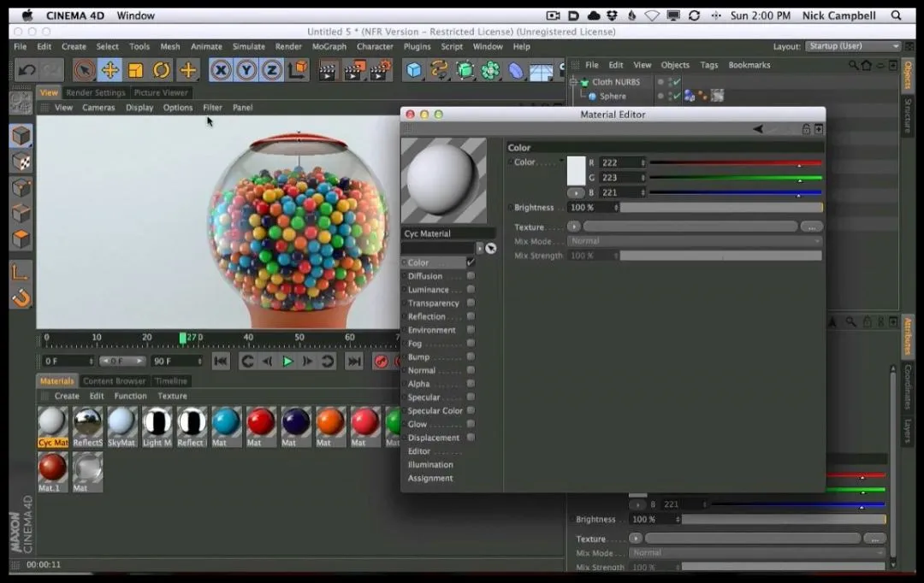The width and height of the screenshot is (924, 583).
Task: Select the Sphere object in tree
Action: 613,96
